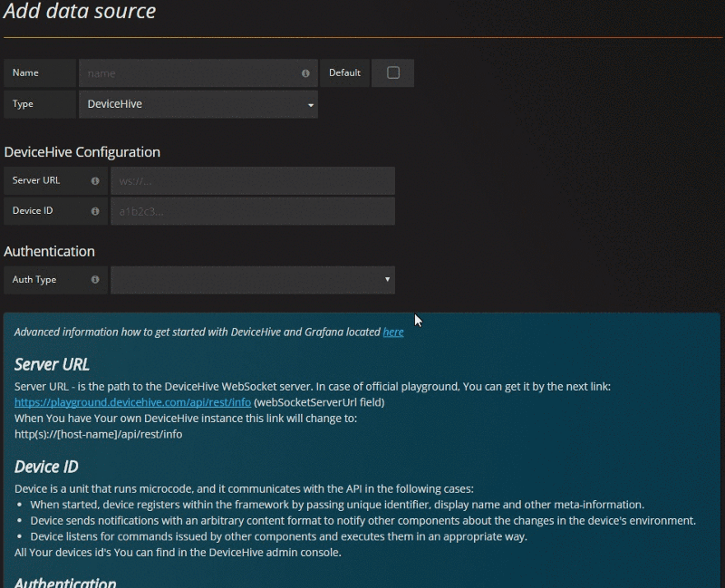Viewport: 725px width, 588px height.
Task: Click the info icon in Name field
Action: pos(305,73)
